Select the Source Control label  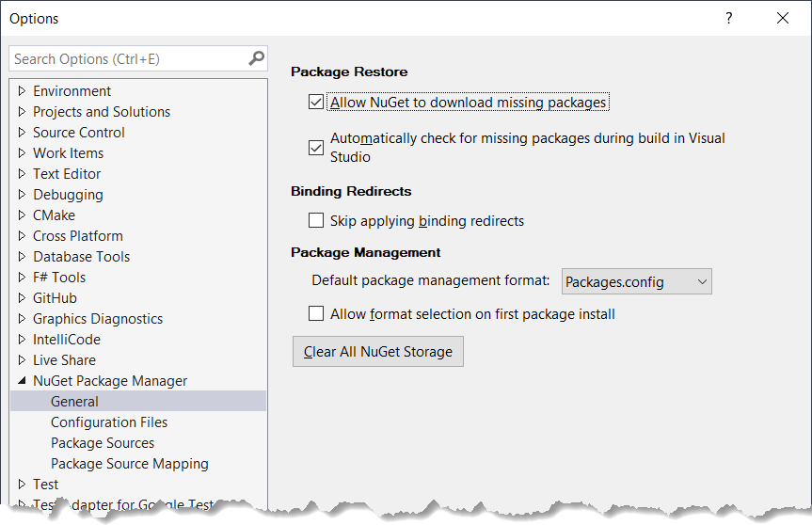(x=79, y=133)
